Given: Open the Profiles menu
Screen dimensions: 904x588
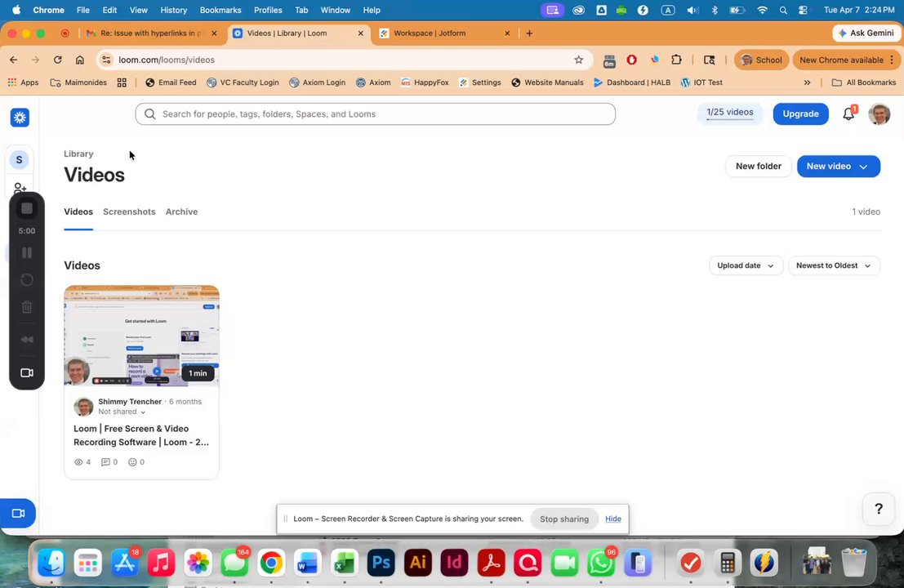Looking at the screenshot, I should (x=268, y=10).
